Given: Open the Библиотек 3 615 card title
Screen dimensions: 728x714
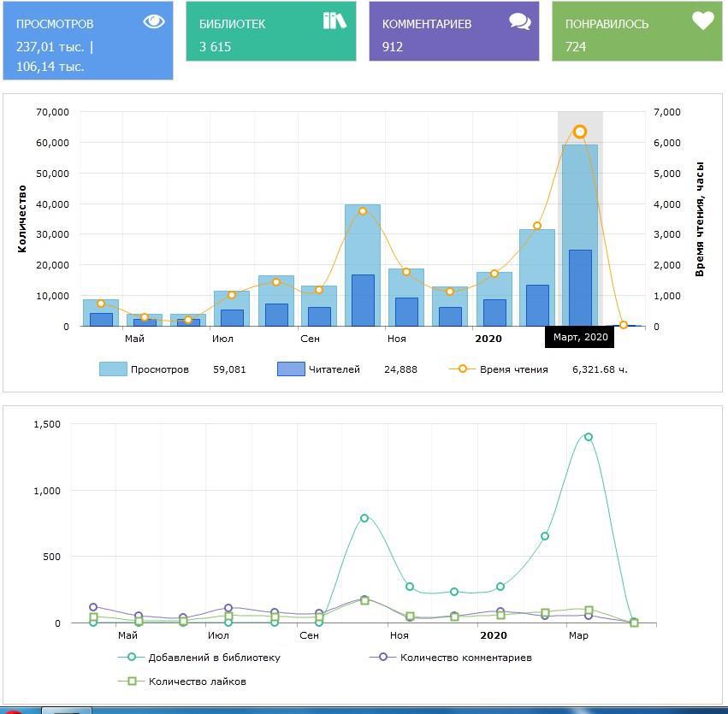Looking at the screenshot, I should tap(232, 24).
